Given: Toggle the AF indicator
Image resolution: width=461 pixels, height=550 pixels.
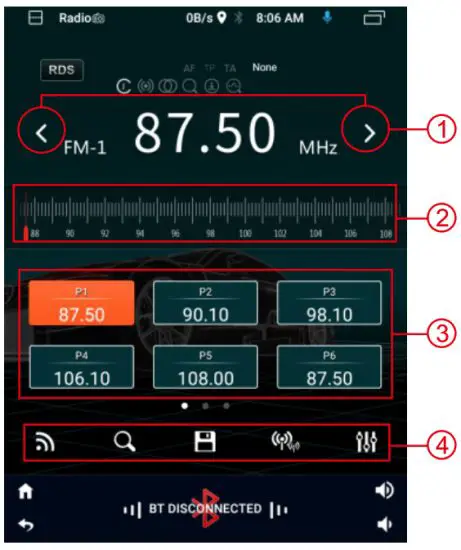Looking at the screenshot, I should (189, 68).
